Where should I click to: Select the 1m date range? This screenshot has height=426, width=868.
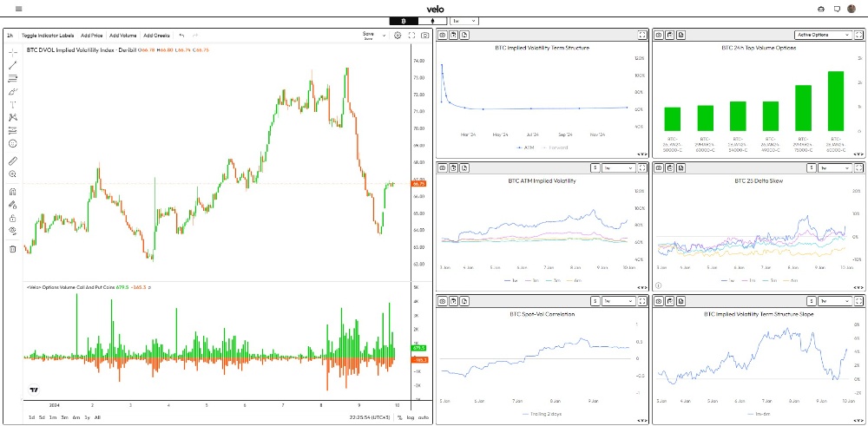coord(54,417)
